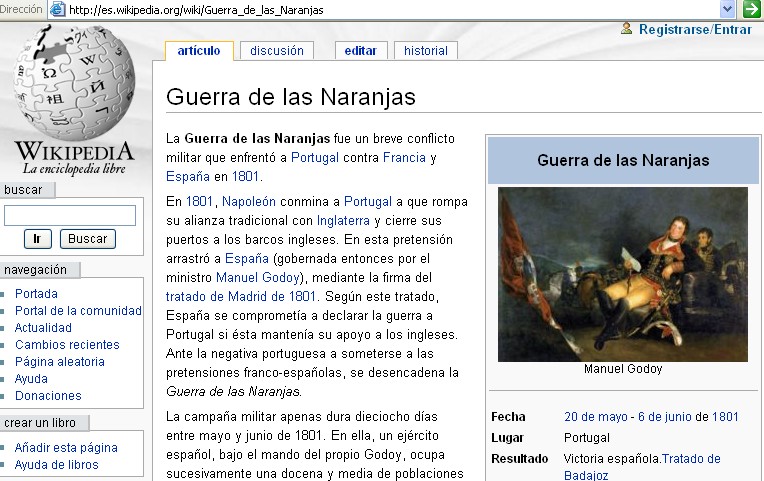The width and height of the screenshot is (764, 481).
Task: Open Ayuda de libros link
Action: tap(57, 464)
